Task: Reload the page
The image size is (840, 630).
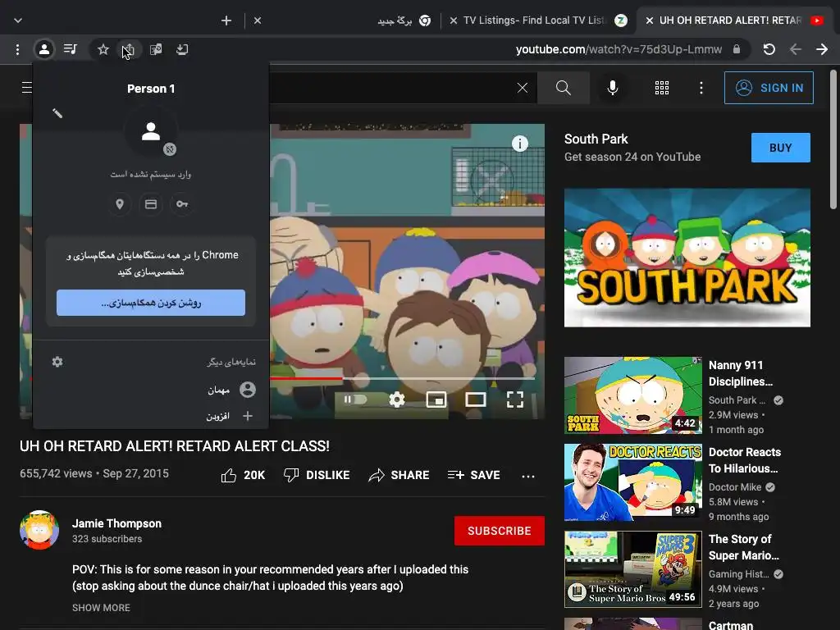Action: click(769, 50)
